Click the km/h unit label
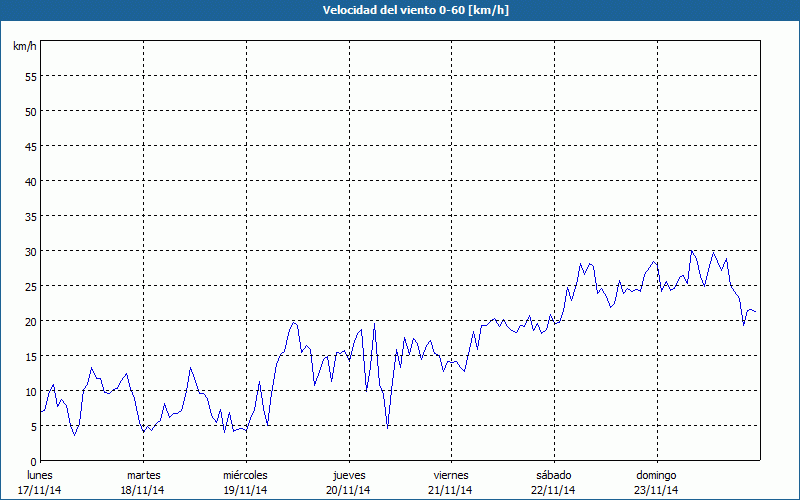The image size is (800, 500). [x=25, y=46]
